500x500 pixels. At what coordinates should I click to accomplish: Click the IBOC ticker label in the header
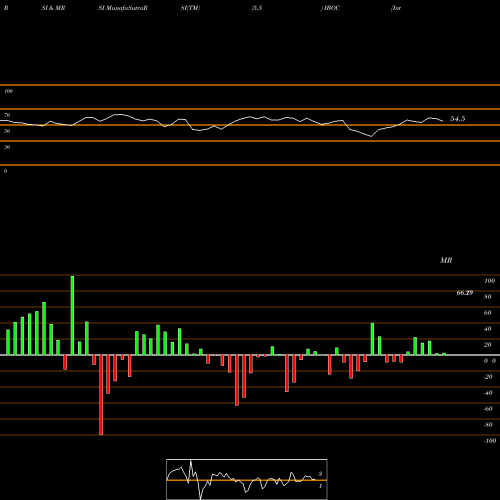pyautogui.click(x=332, y=8)
